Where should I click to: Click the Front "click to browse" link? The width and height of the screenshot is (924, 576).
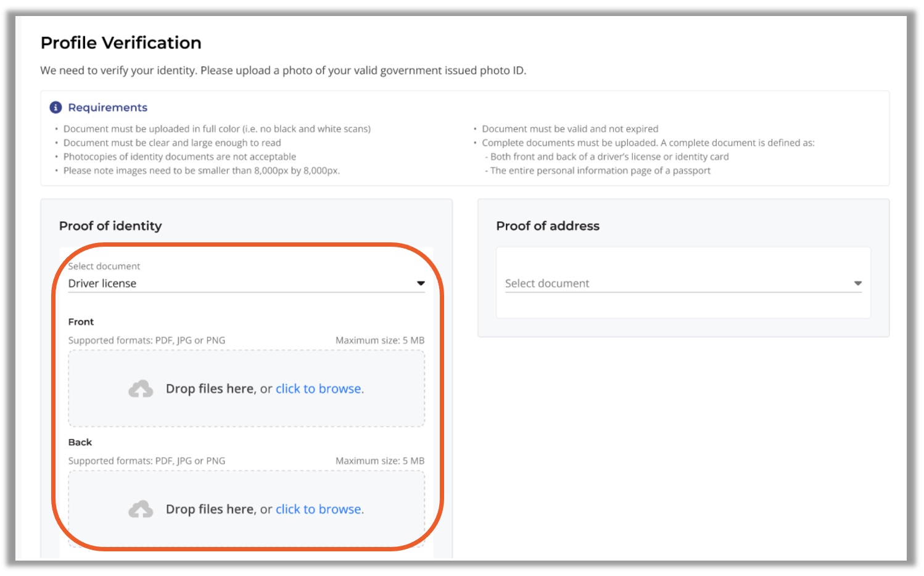[x=319, y=389]
